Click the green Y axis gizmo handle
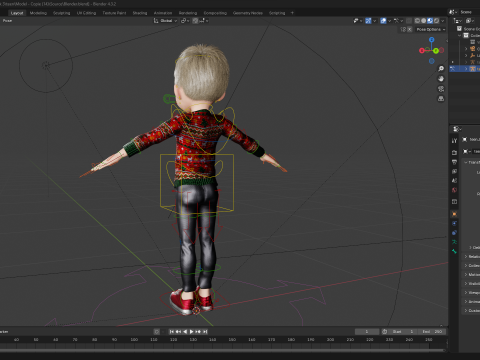The image size is (480, 360). coord(436,51)
